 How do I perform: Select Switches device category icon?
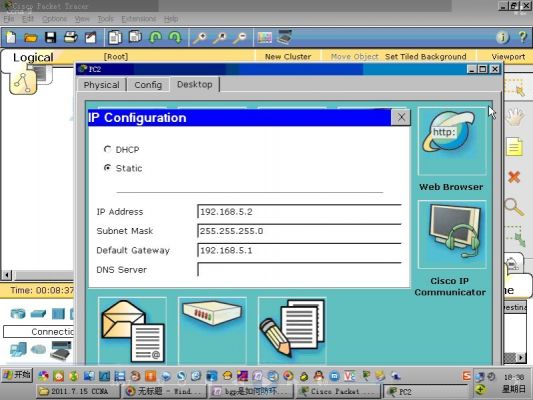click(38, 314)
